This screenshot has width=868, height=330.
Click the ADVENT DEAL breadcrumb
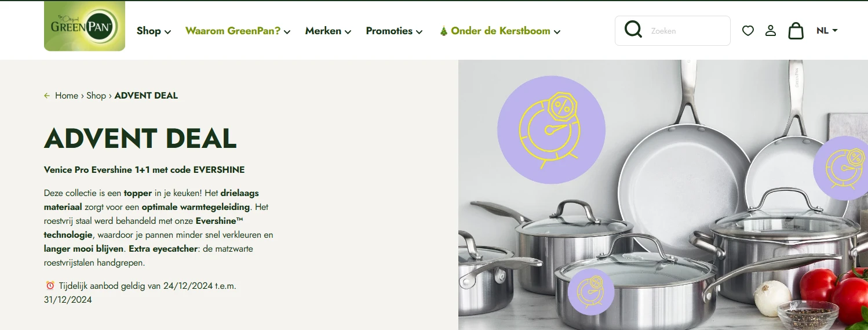(x=146, y=96)
